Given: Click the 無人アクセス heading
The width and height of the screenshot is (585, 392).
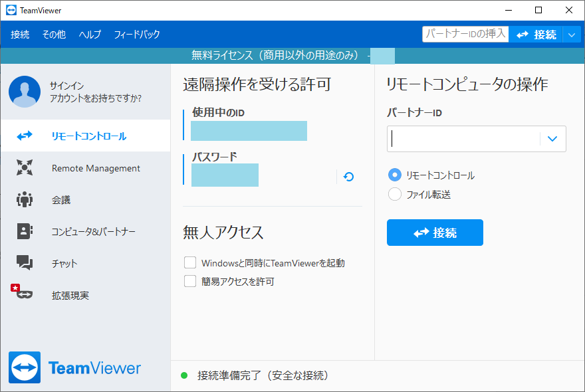Looking at the screenshot, I should pos(223,233).
